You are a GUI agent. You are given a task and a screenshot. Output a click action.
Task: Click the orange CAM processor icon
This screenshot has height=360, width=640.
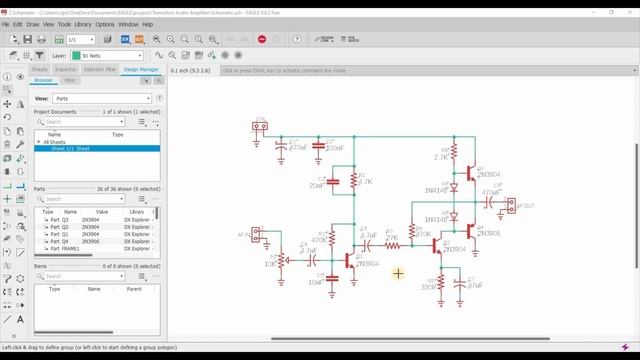coord(140,39)
